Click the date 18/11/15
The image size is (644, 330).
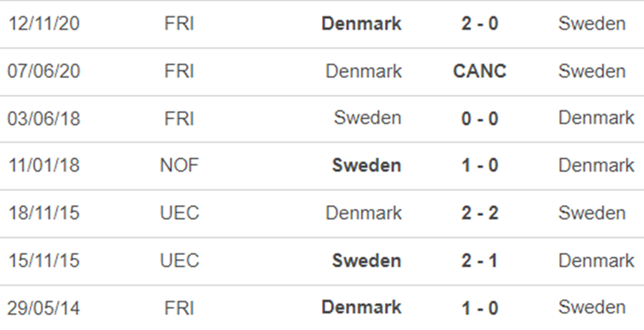(43, 213)
